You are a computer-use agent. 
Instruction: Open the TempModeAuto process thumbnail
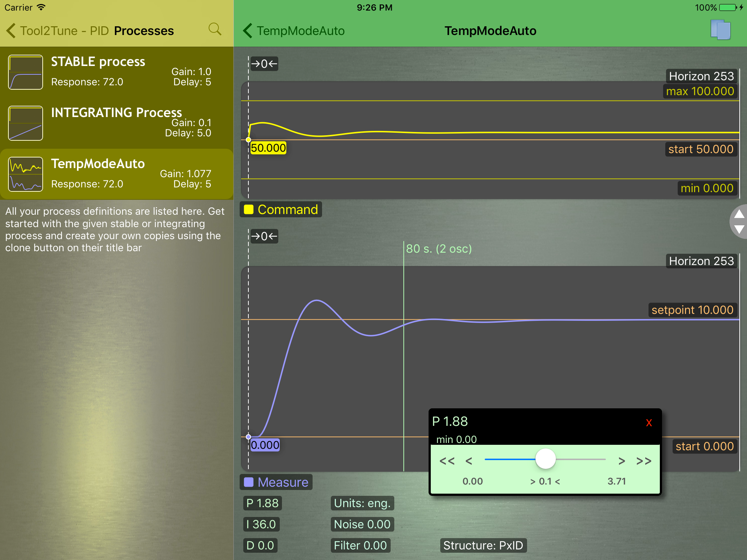click(26, 174)
